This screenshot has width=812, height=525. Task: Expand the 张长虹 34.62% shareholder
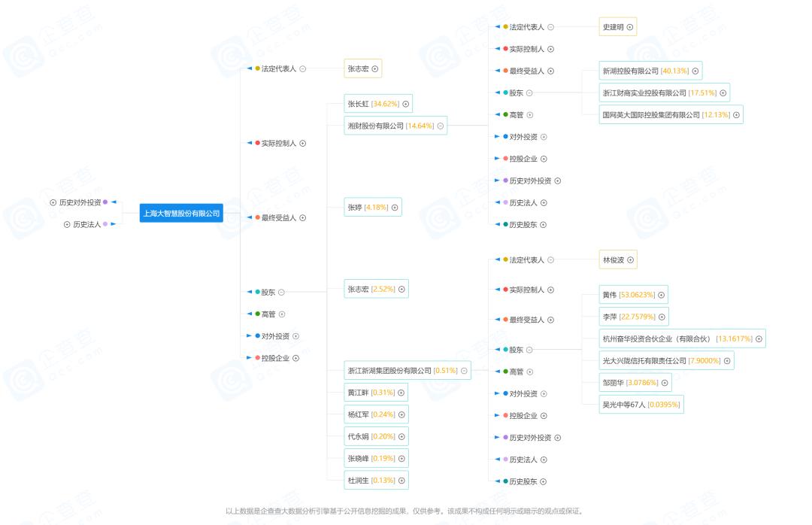coord(406,104)
